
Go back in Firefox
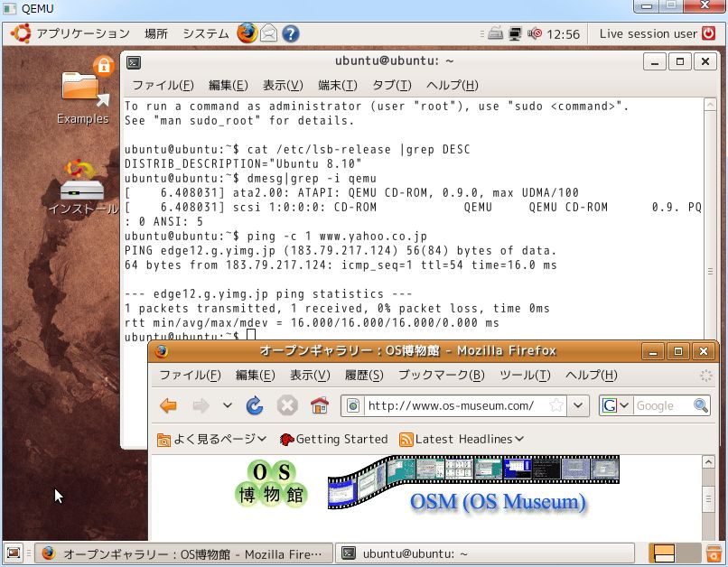point(168,406)
